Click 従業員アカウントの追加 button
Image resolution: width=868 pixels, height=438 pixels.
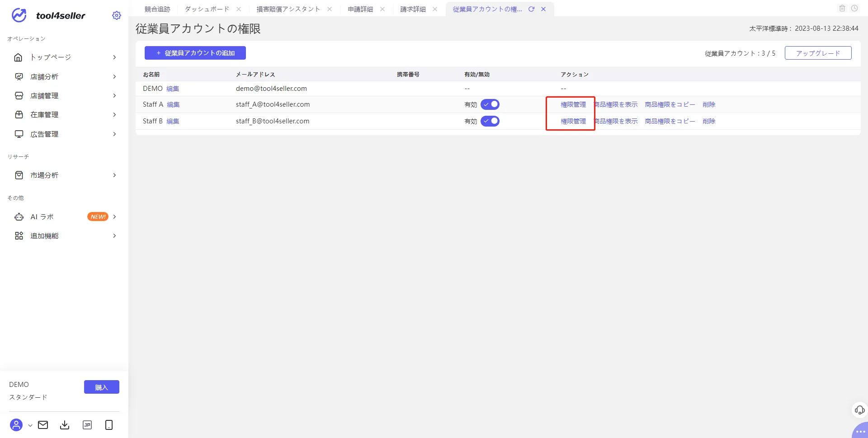195,53
